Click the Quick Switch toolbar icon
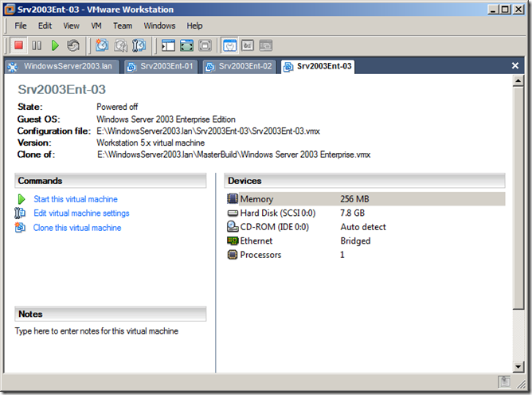532x395 pixels. pos(186,45)
